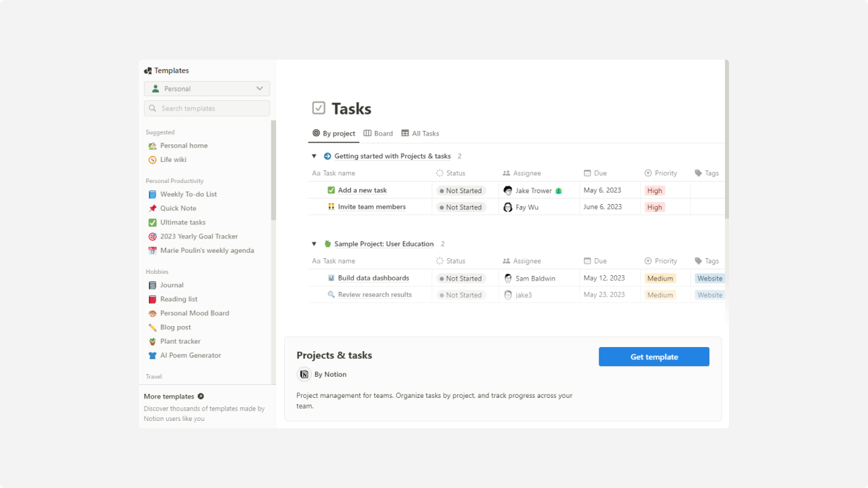Switch to the Board tab
The height and width of the screenshot is (488, 868).
click(378, 134)
